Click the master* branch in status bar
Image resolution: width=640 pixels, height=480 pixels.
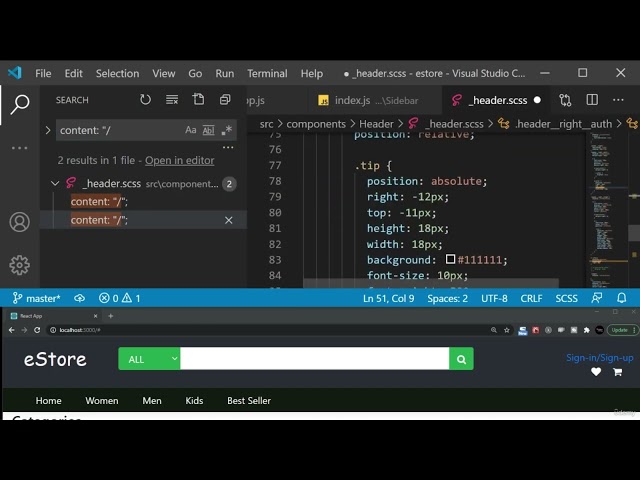point(36,298)
